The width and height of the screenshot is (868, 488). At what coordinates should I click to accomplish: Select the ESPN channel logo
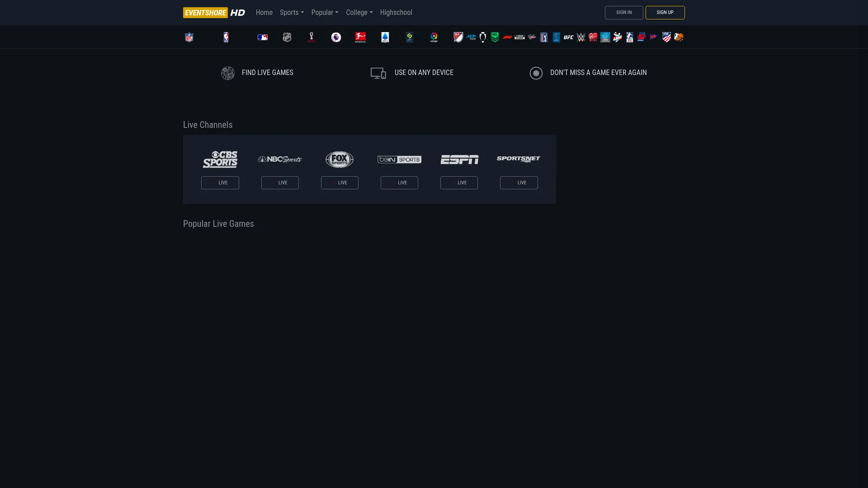[x=459, y=160]
